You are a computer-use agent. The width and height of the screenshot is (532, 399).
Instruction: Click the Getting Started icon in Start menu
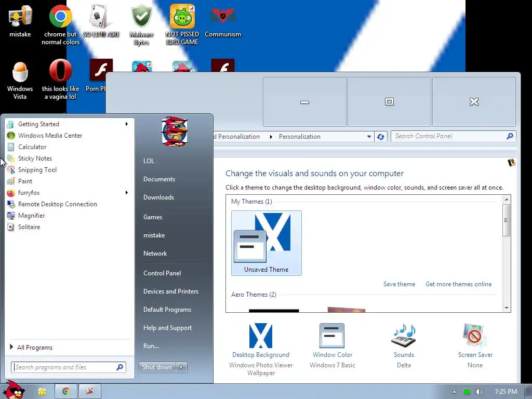click(x=10, y=124)
